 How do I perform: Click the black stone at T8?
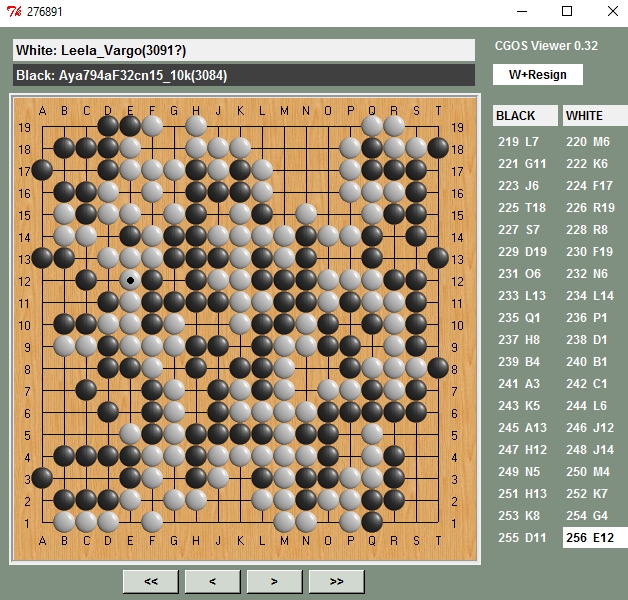pos(438,368)
